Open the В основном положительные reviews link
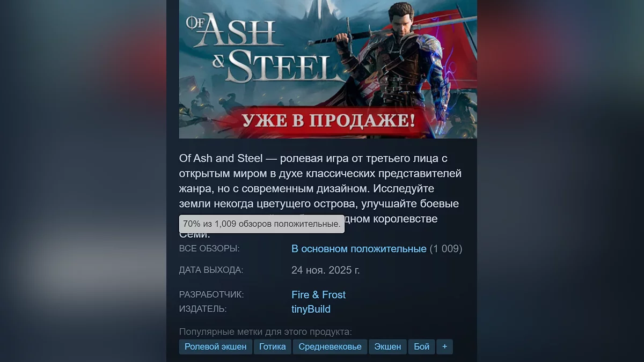This screenshot has height=362, width=644. tap(359, 249)
